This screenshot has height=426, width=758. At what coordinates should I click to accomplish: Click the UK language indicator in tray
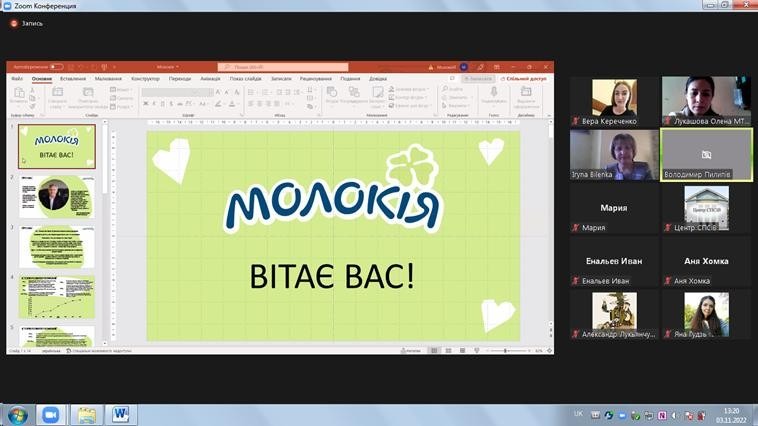578,414
